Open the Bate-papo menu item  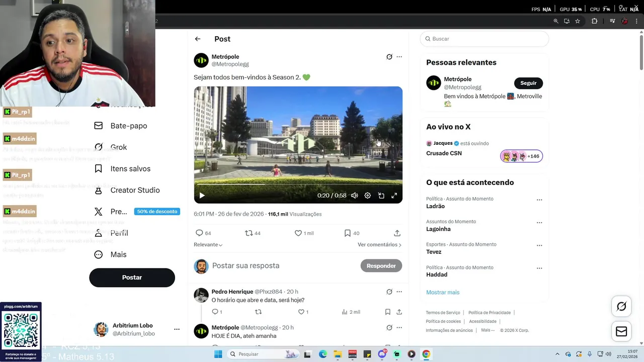(121, 126)
